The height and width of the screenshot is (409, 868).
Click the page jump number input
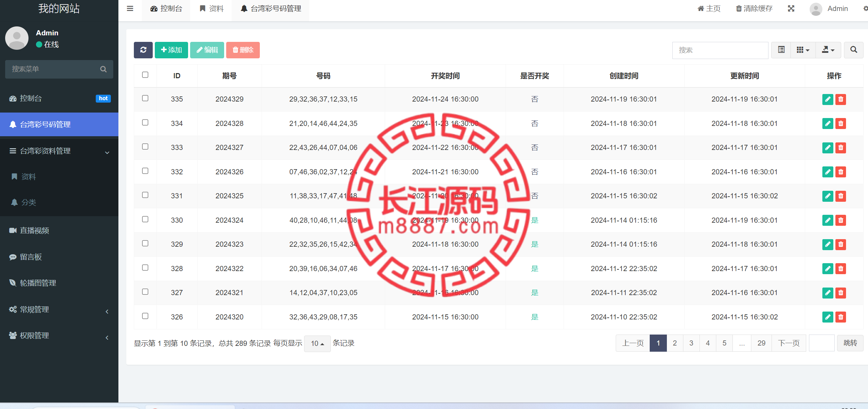(x=822, y=343)
